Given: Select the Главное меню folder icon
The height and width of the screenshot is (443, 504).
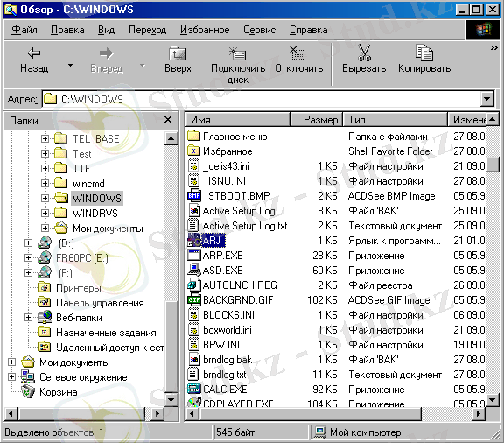Looking at the screenshot, I should pos(194,136).
